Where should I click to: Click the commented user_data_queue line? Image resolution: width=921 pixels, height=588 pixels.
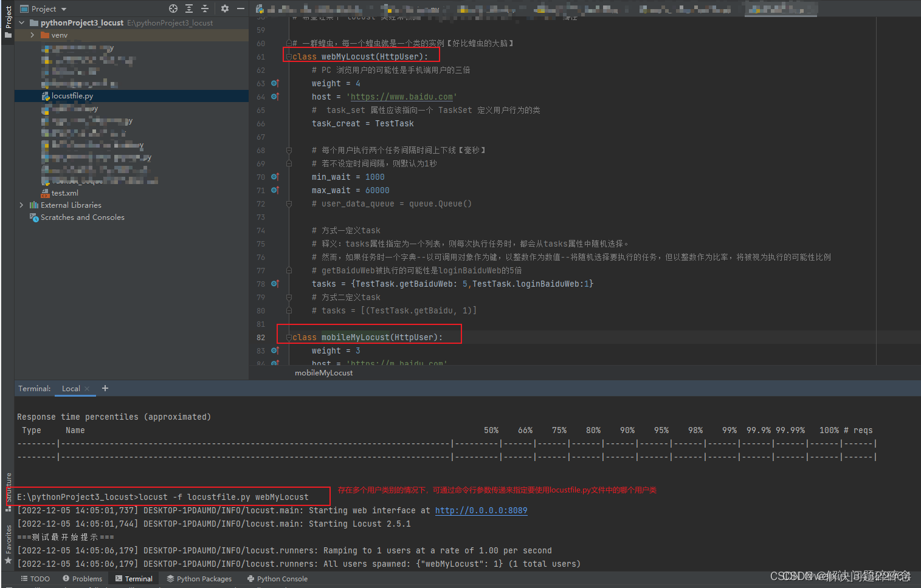pyautogui.click(x=392, y=204)
